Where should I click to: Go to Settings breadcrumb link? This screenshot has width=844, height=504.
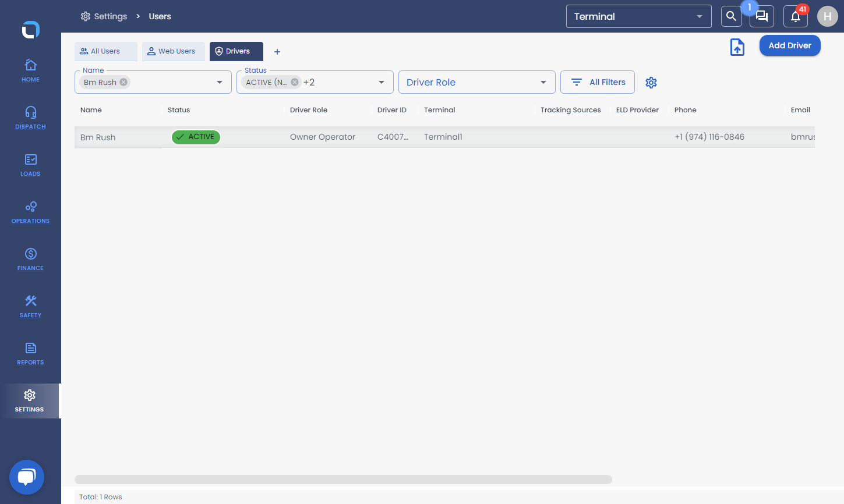104,16
